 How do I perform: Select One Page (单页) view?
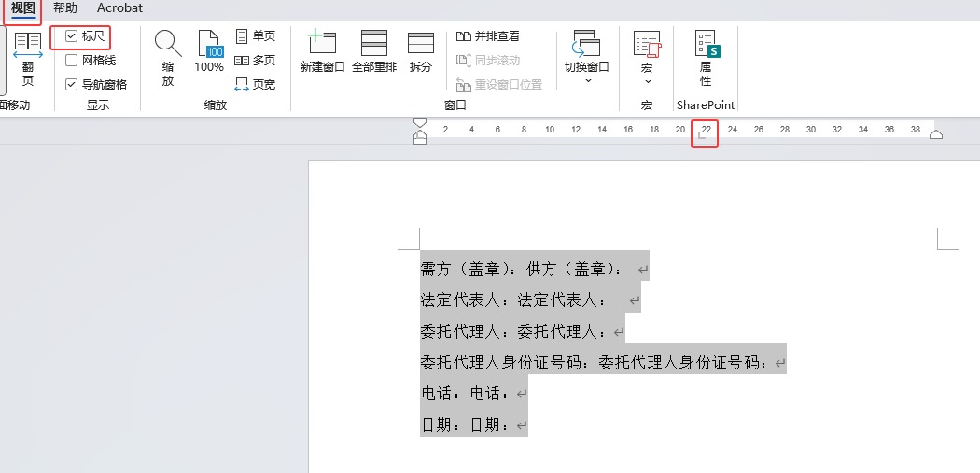[x=256, y=35]
